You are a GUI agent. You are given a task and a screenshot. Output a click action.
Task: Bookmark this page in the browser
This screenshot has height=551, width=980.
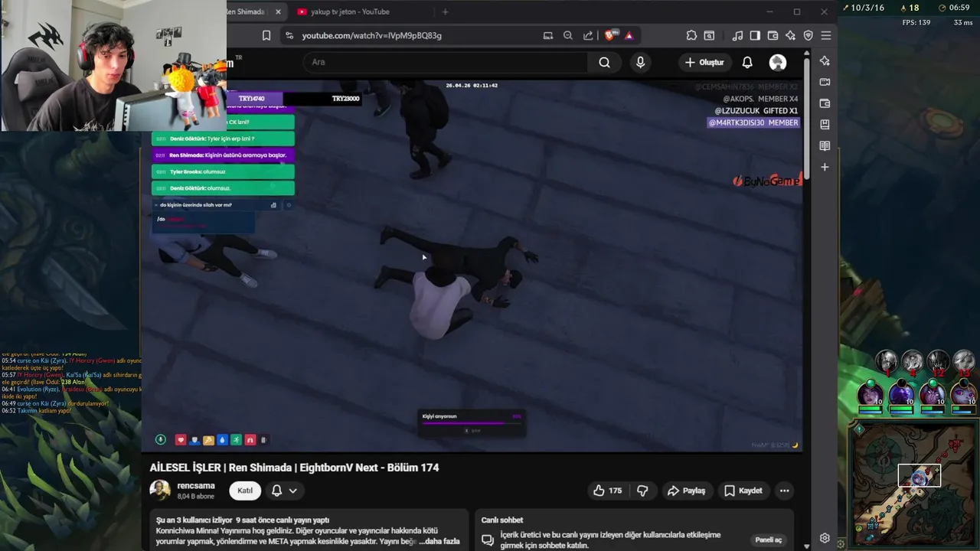266,35
